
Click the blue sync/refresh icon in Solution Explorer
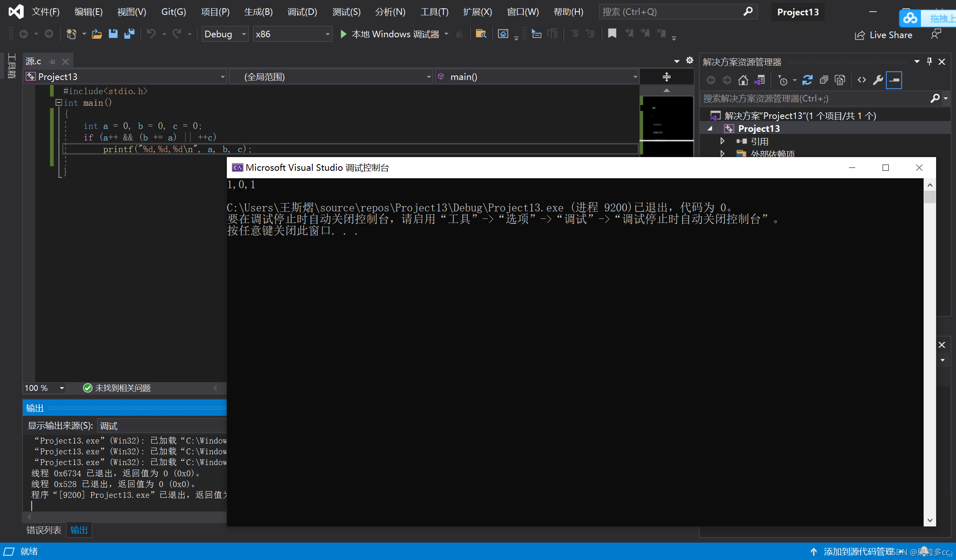pos(807,80)
